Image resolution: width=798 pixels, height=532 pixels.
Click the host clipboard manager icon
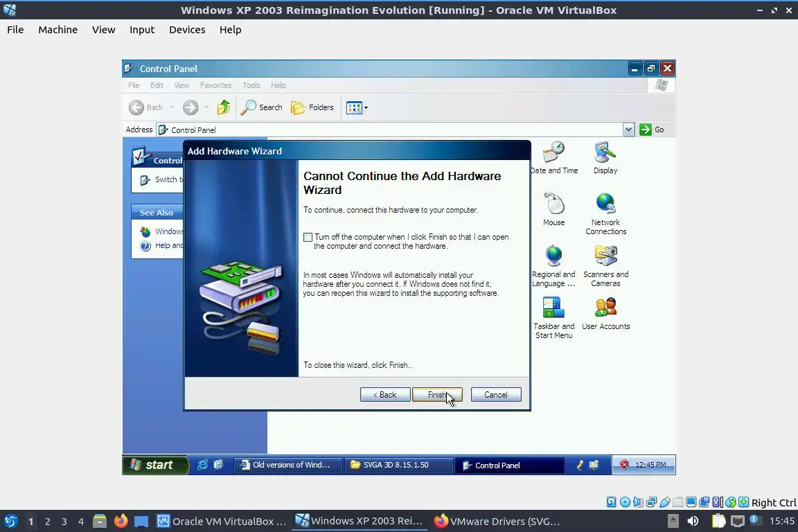[718, 522]
